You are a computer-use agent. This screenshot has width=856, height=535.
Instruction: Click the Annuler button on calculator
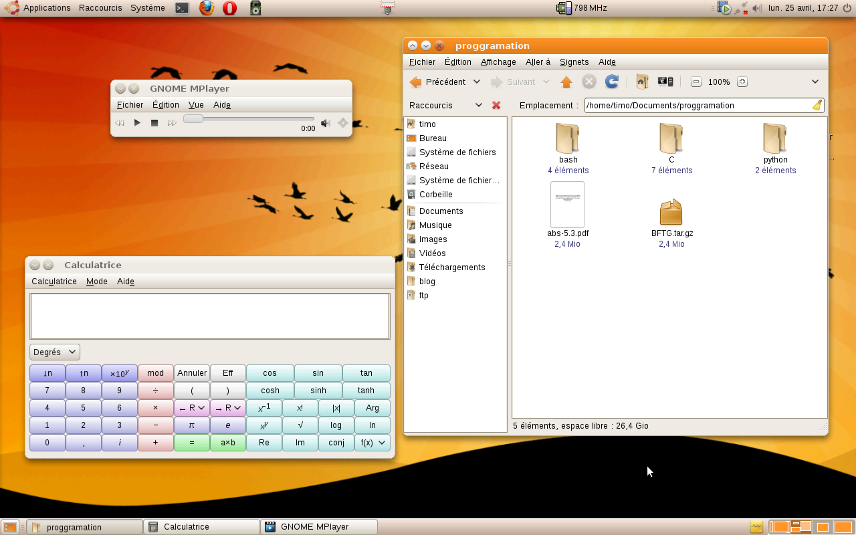click(x=192, y=373)
